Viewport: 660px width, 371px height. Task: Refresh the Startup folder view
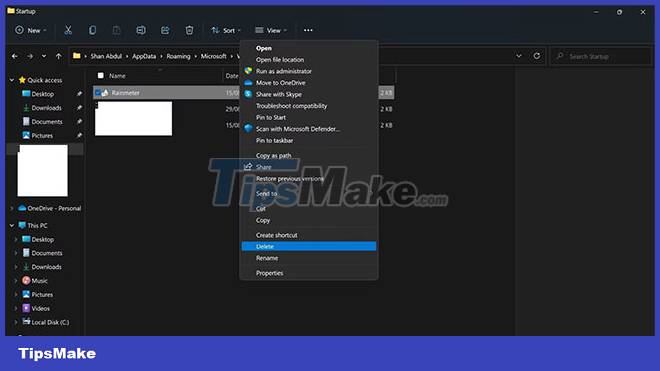537,56
